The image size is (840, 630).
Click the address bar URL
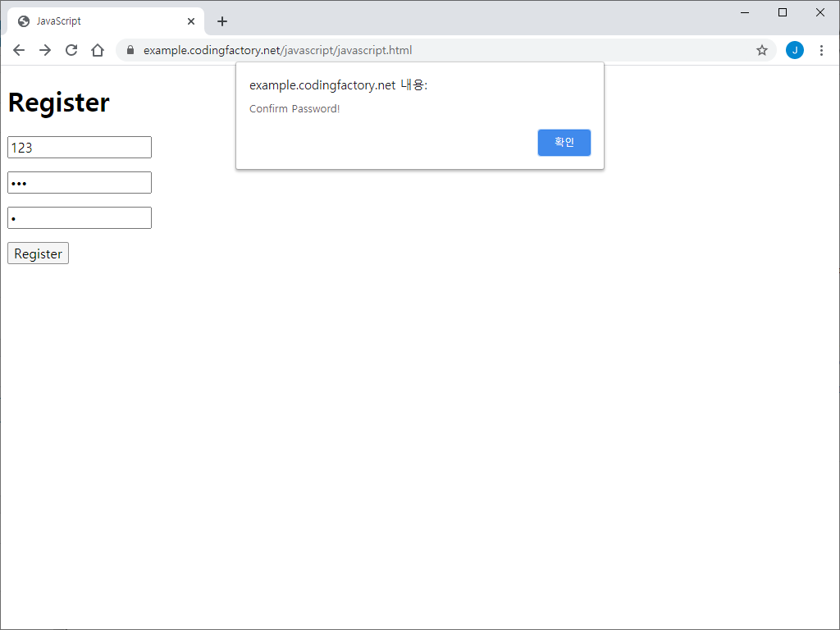(277, 50)
